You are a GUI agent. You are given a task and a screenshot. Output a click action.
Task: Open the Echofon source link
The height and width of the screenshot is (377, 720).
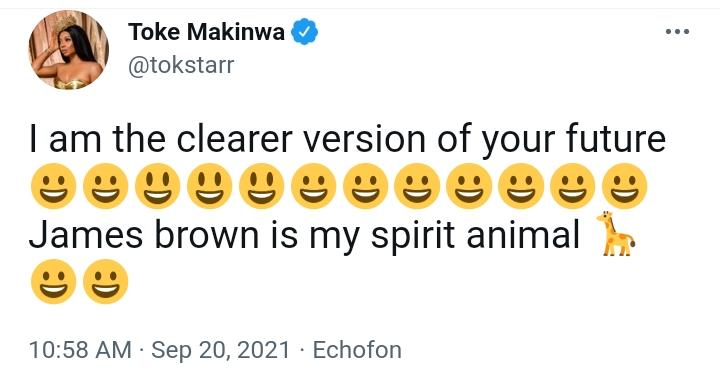click(x=357, y=350)
